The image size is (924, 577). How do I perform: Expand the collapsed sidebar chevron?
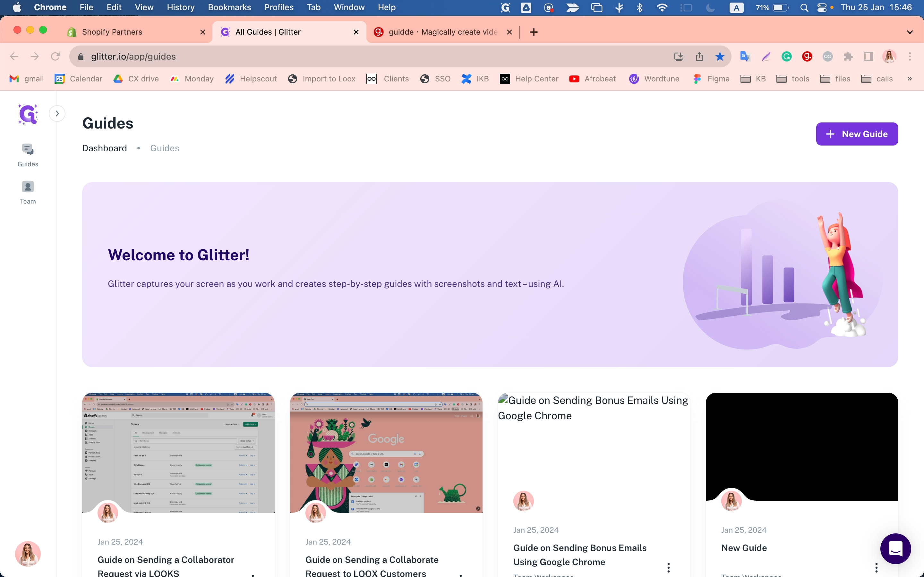pos(57,113)
